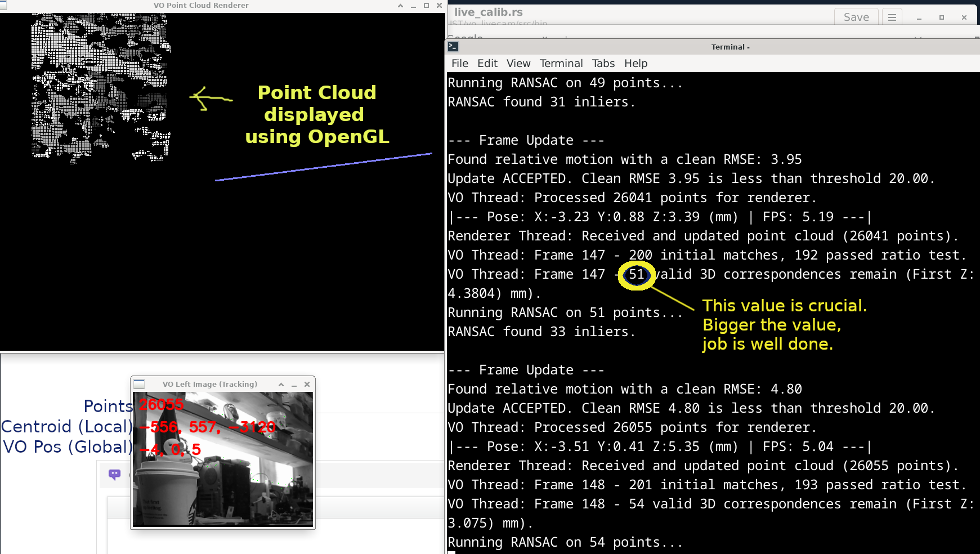
Task: Click the Terminal title bar prompt icon
Action: [453, 47]
